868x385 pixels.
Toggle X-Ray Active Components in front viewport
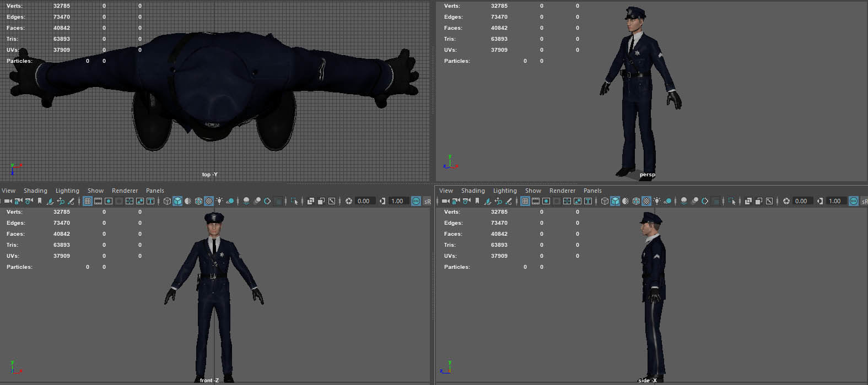click(321, 201)
